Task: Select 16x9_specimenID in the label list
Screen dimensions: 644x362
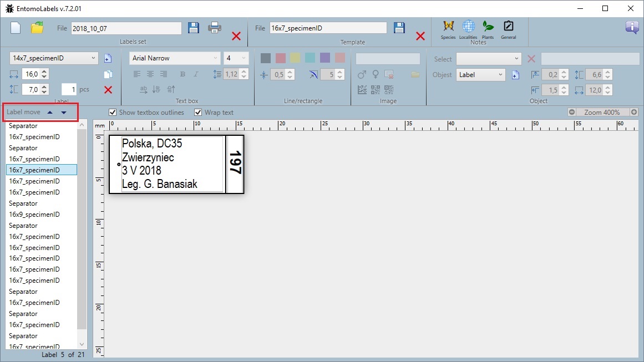Action: coord(34,215)
